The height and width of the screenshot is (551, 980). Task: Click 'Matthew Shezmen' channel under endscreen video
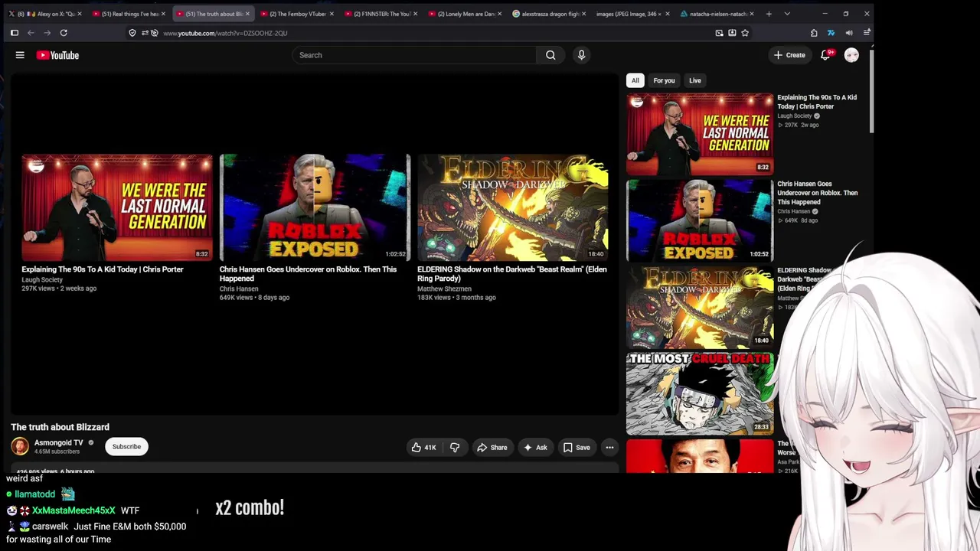coord(444,289)
